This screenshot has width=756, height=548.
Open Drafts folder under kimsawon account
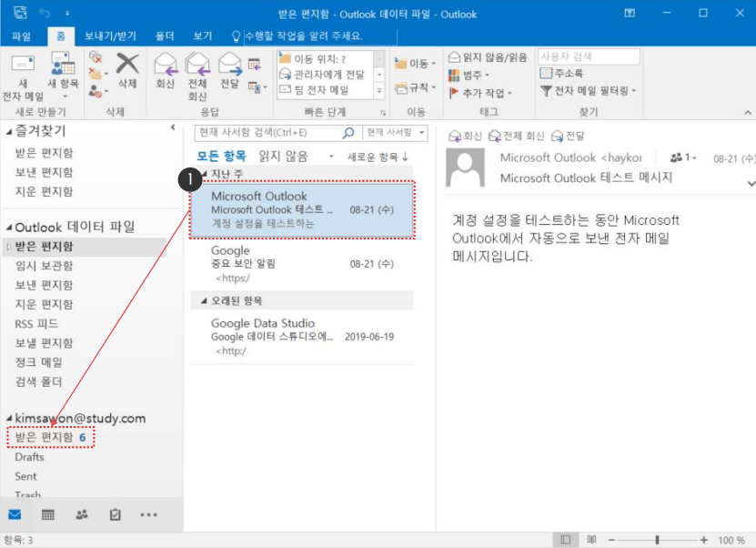point(29,457)
